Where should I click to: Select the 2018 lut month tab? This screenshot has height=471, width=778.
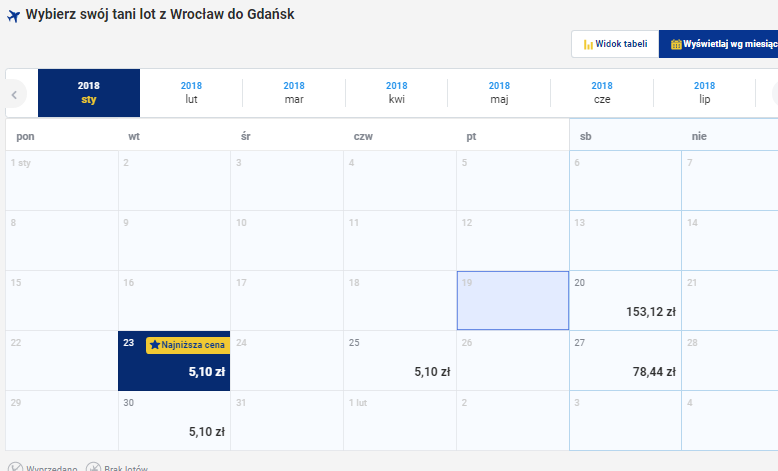(x=192, y=93)
